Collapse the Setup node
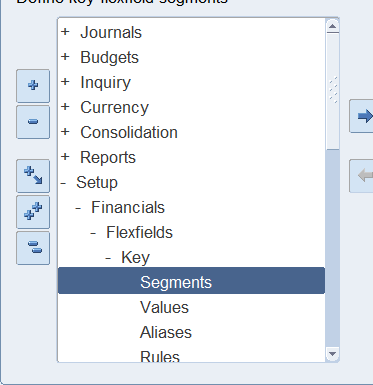This screenshot has height=385, width=373. tap(64, 183)
